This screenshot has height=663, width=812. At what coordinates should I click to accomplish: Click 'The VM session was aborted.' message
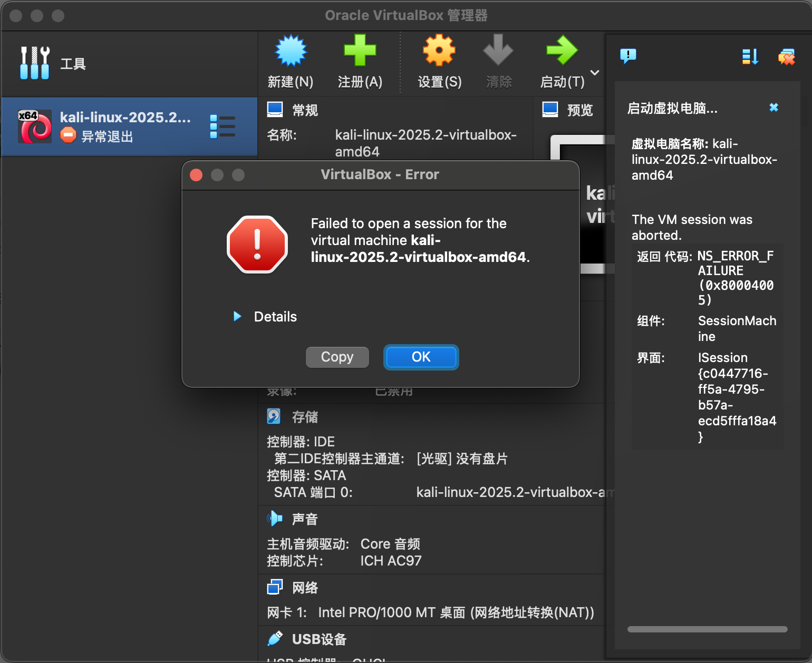(x=692, y=227)
